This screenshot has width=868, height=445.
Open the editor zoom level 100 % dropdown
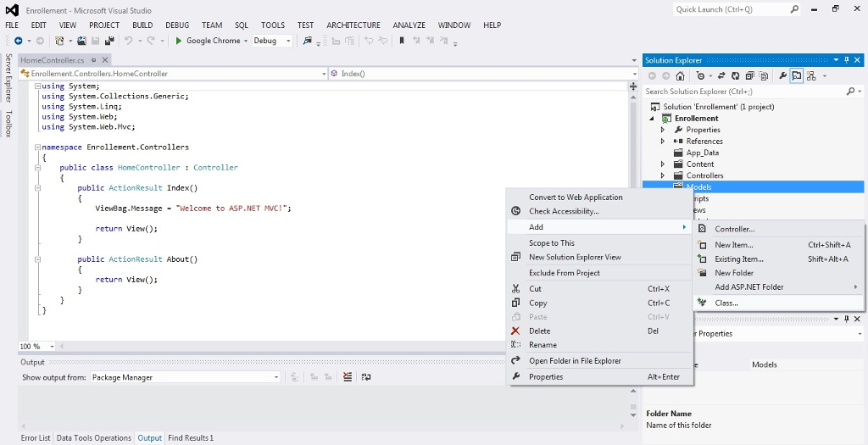52,347
